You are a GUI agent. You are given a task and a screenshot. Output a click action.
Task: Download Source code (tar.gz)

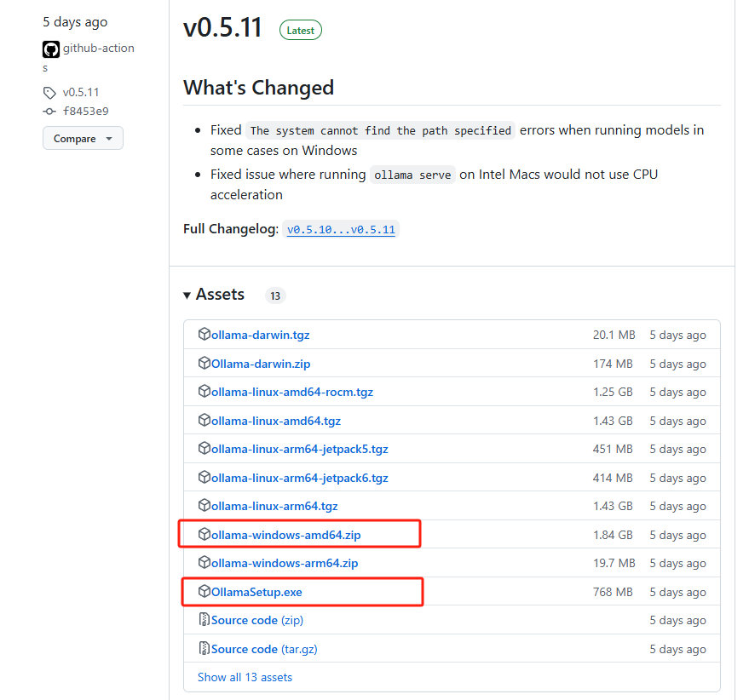(264, 650)
